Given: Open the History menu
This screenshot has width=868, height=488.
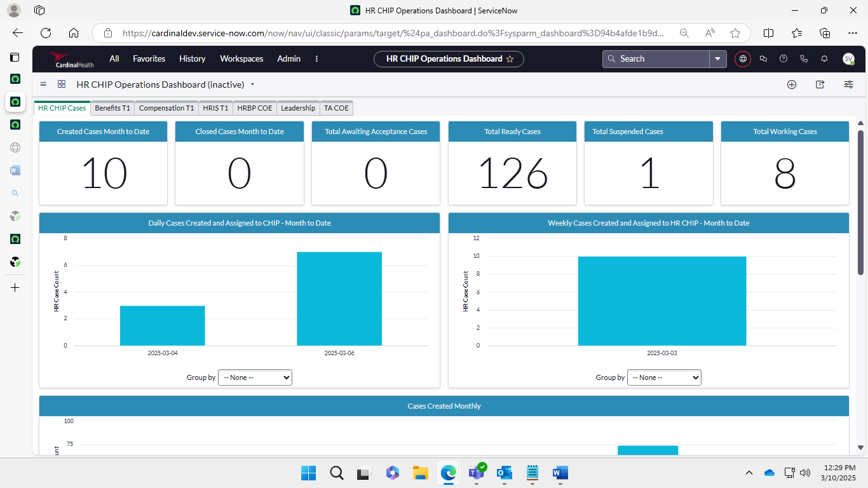Looking at the screenshot, I should coord(193,58).
